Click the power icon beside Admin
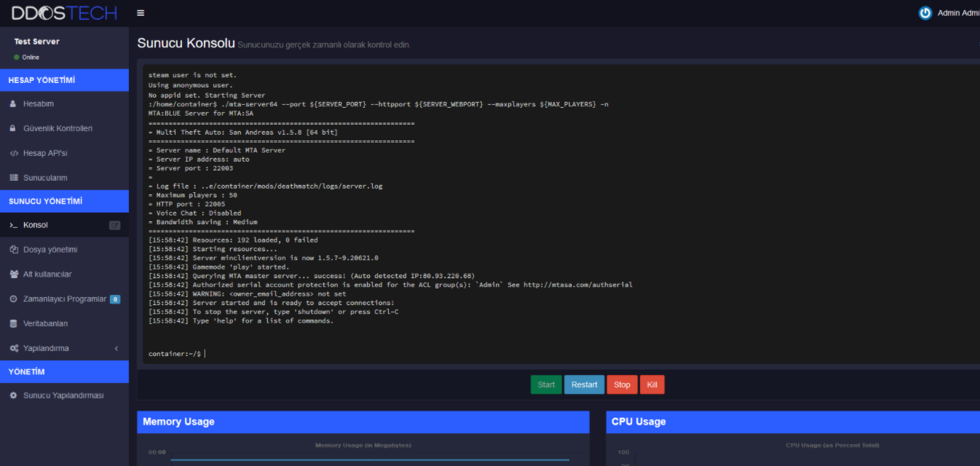 [925, 13]
